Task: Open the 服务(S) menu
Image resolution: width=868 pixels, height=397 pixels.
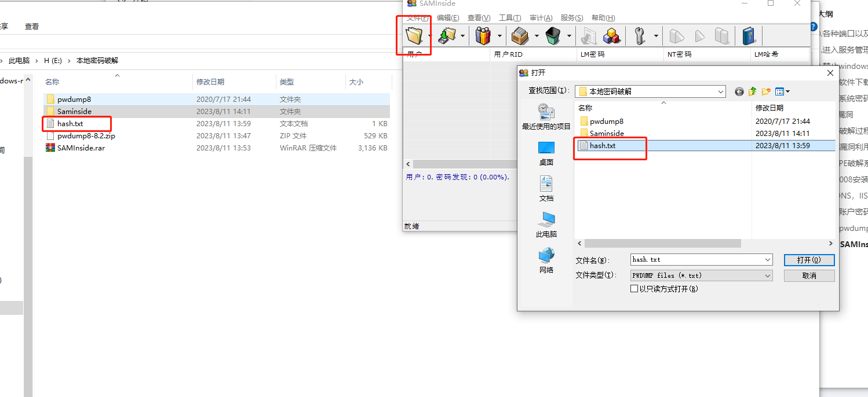Action: (572, 18)
